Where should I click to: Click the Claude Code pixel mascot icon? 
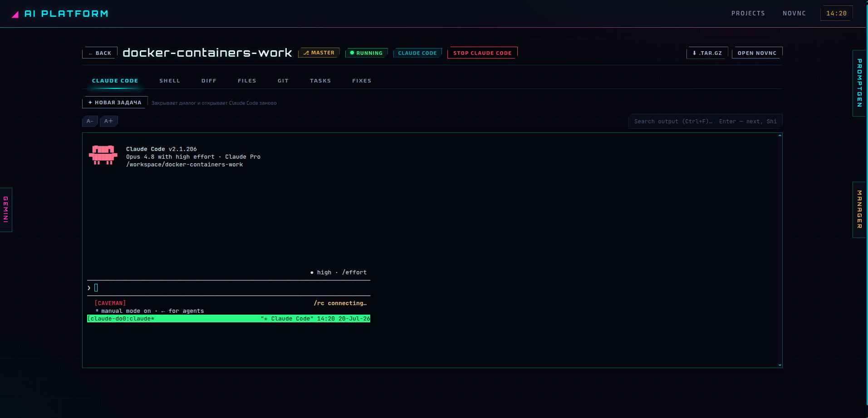103,155
